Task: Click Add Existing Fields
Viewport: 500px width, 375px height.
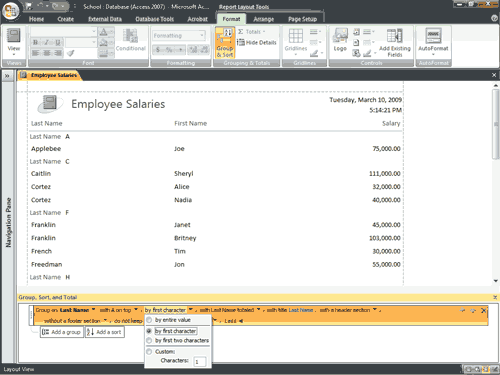Action: 395,43
